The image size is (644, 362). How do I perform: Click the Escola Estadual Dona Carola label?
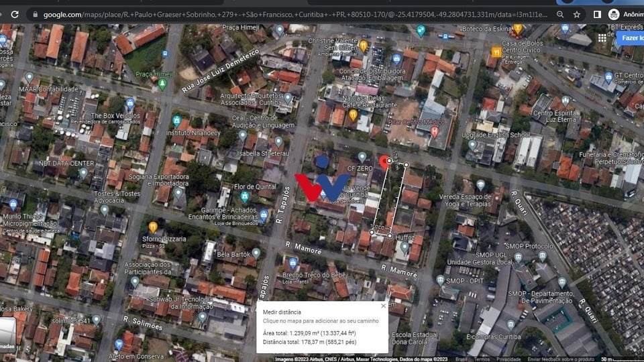(x=415, y=338)
